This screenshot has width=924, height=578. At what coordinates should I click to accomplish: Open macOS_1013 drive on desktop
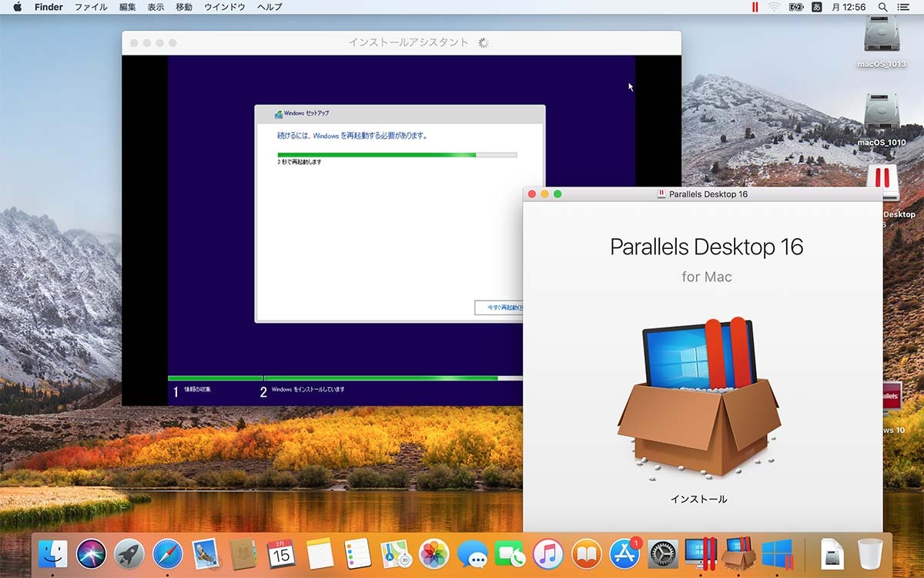click(882, 35)
